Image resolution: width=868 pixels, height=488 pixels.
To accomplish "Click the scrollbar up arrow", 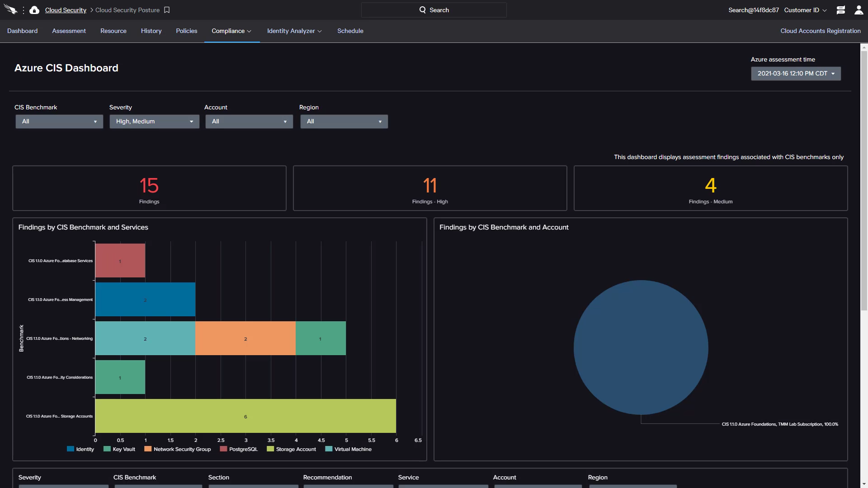I will [864, 47].
